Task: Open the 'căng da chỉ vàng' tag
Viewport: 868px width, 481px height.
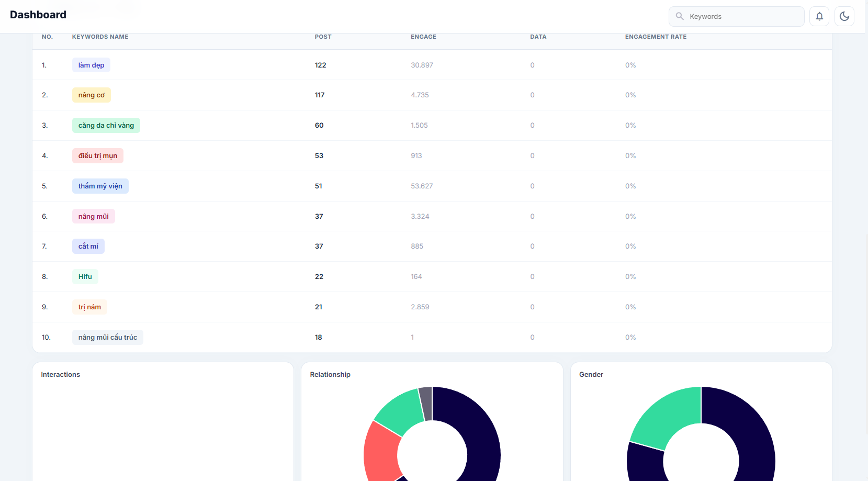Action: [106, 125]
